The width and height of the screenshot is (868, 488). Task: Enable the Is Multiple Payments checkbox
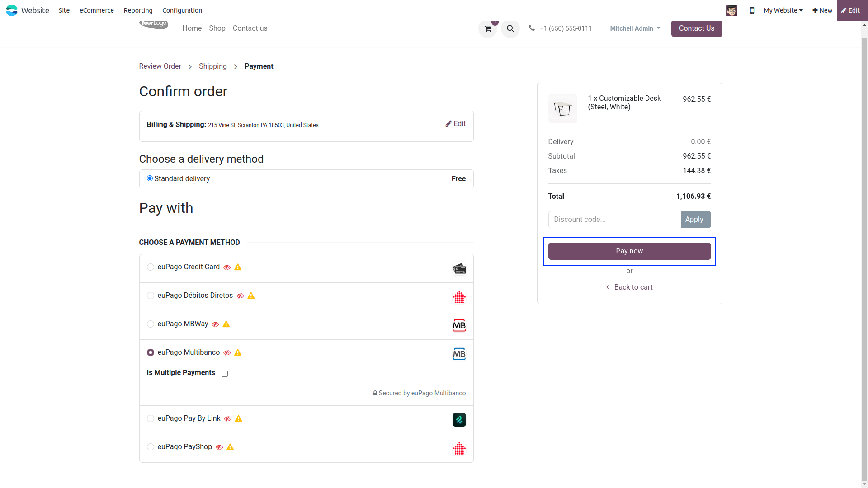coord(225,374)
